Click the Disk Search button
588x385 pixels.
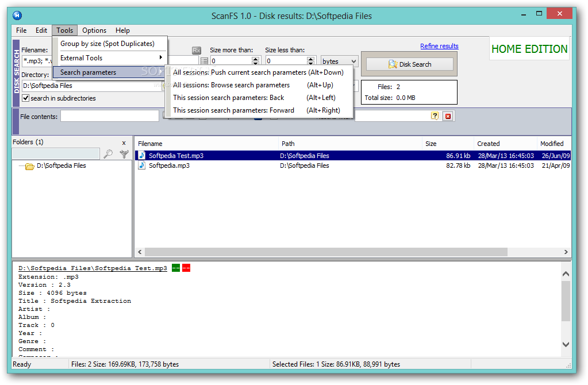[x=409, y=64]
